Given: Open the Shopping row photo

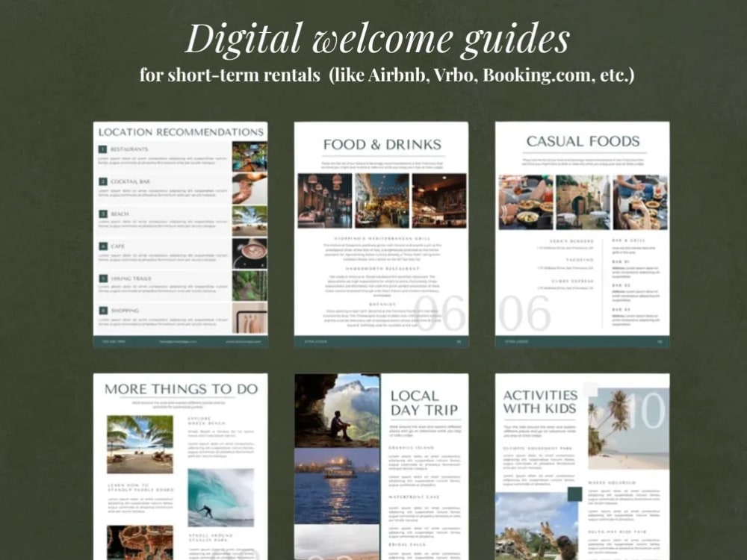Looking at the screenshot, I should point(249,318).
